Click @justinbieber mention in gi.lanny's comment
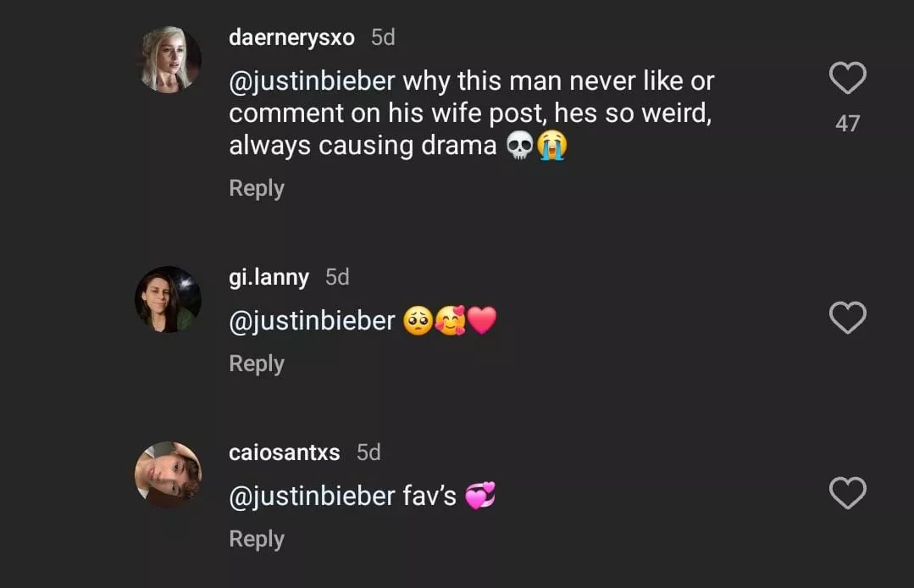Image resolution: width=914 pixels, height=588 pixels. point(312,321)
